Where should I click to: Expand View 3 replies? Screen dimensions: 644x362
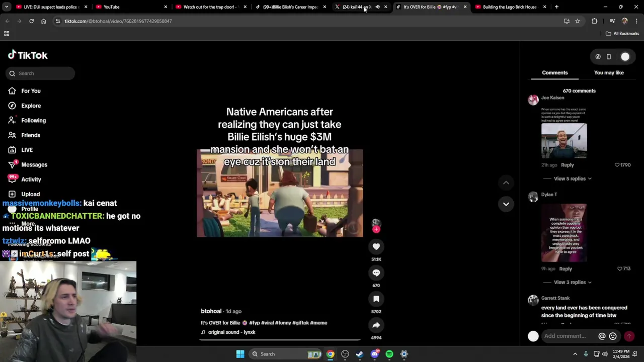[x=573, y=282]
